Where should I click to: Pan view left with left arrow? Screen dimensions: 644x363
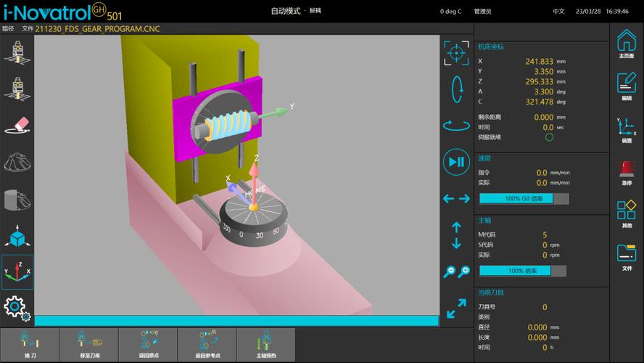[x=448, y=199]
